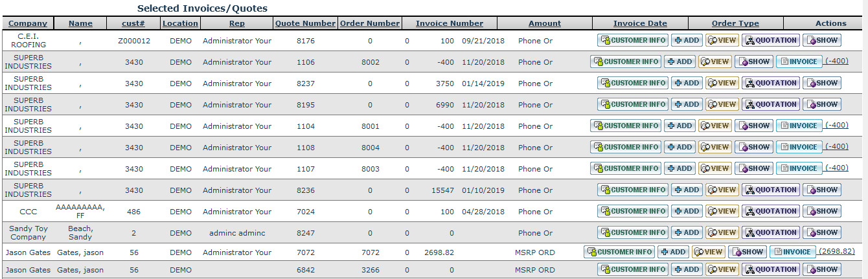Sort by Quote Number header

tap(305, 23)
